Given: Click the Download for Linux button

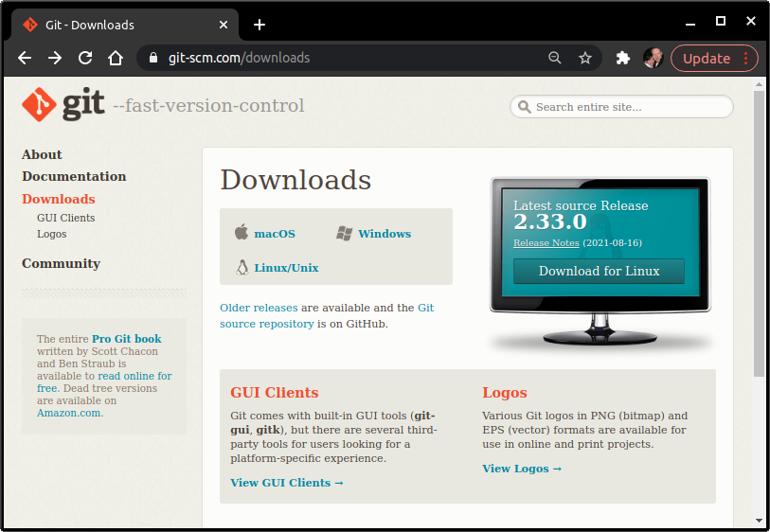Looking at the screenshot, I should pyautogui.click(x=599, y=271).
